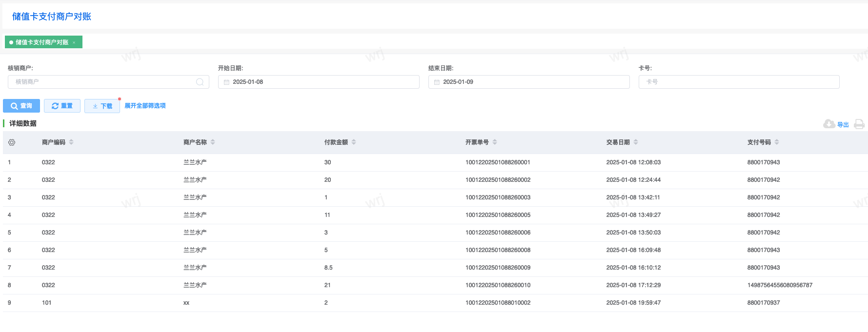Click invoice number ending 8260006

tap(498, 233)
